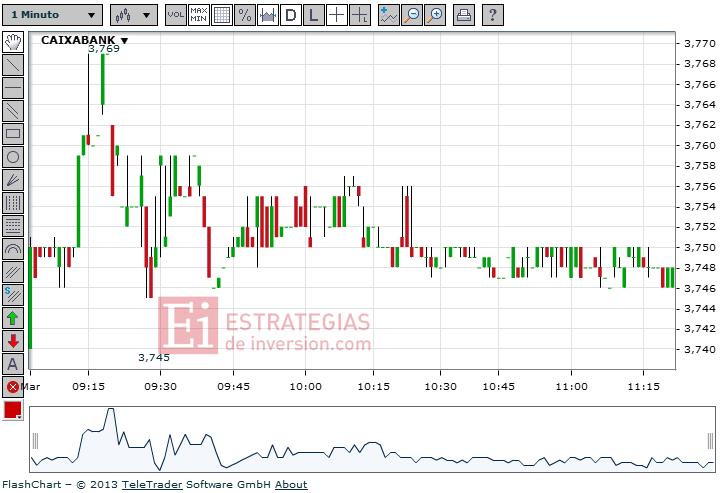The image size is (721, 493).
Task: Open the TeleTrader link
Action: 152,485
